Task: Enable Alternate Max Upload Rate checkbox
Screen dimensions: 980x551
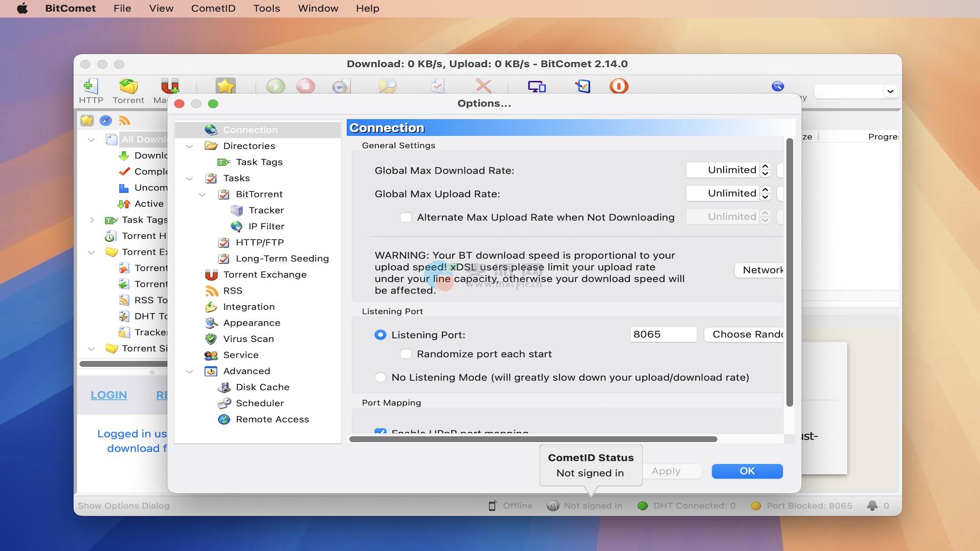Action: tap(406, 217)
